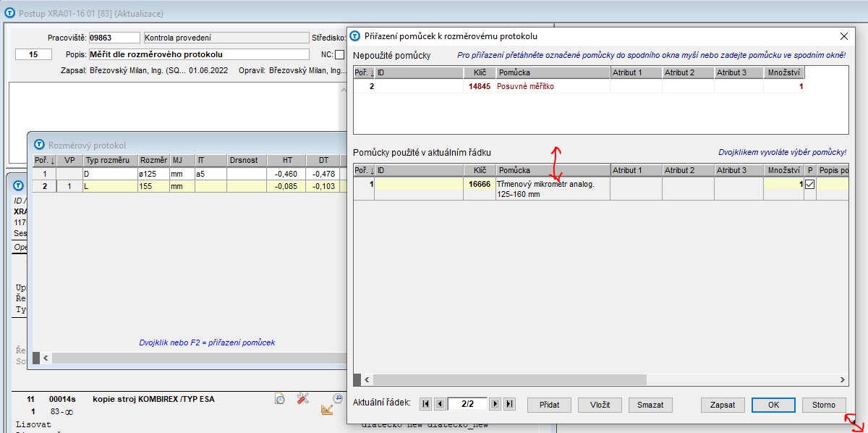Click Atribut 3 header in used aids table
This screenshot has width=868, height=433.
[740, 170]
